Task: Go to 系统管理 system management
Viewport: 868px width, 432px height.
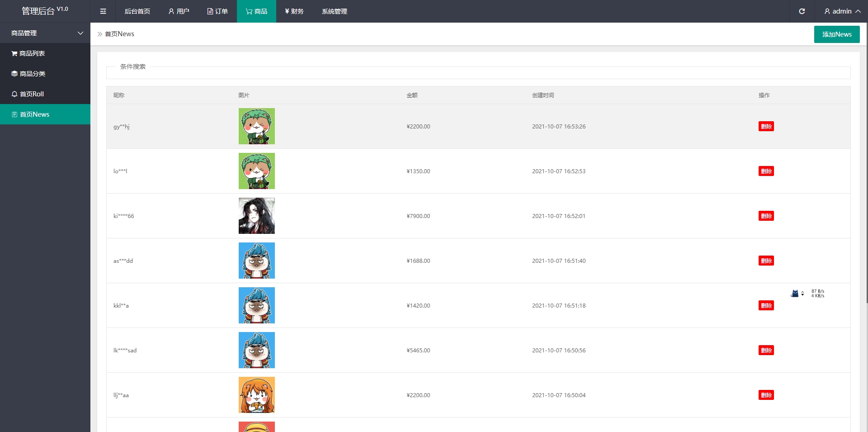Action: pyautogui.click(x=334, y=11)
